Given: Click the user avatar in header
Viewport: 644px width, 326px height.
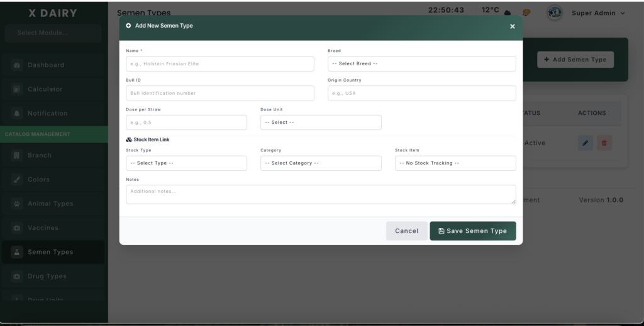Looking at the screenshot, I should [555, 13].
